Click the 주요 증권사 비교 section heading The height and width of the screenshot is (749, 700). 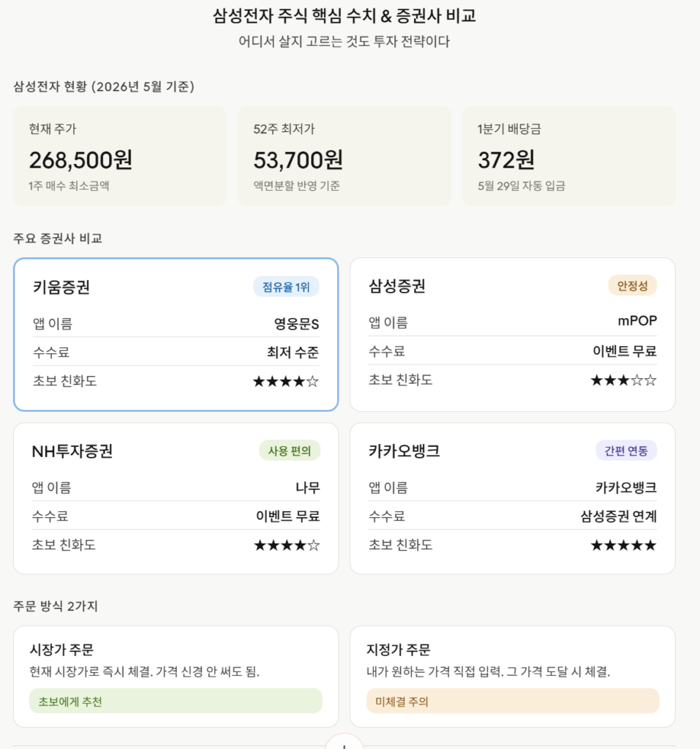[x=58, y=238]
